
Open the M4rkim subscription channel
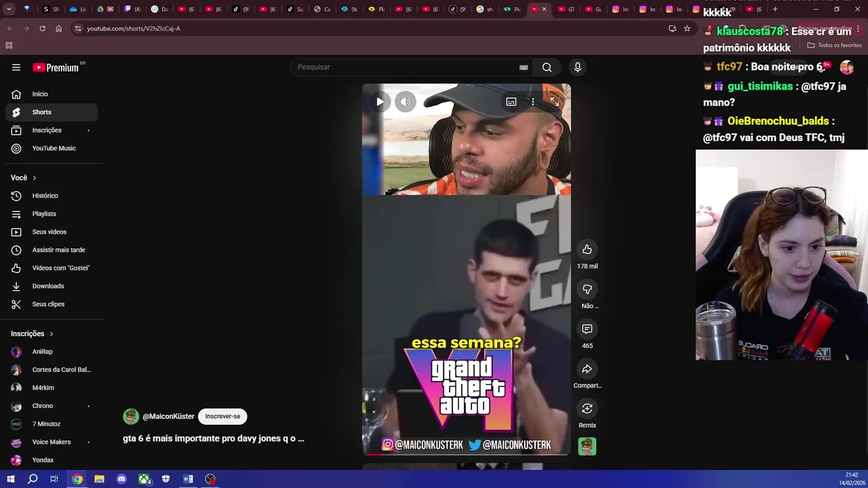pos(52,388)
